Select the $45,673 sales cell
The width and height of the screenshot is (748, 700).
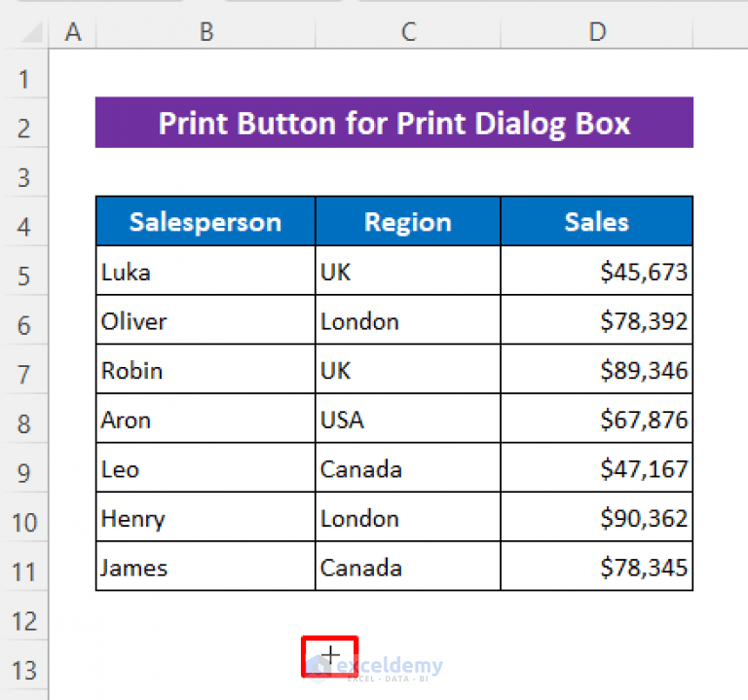597,271
